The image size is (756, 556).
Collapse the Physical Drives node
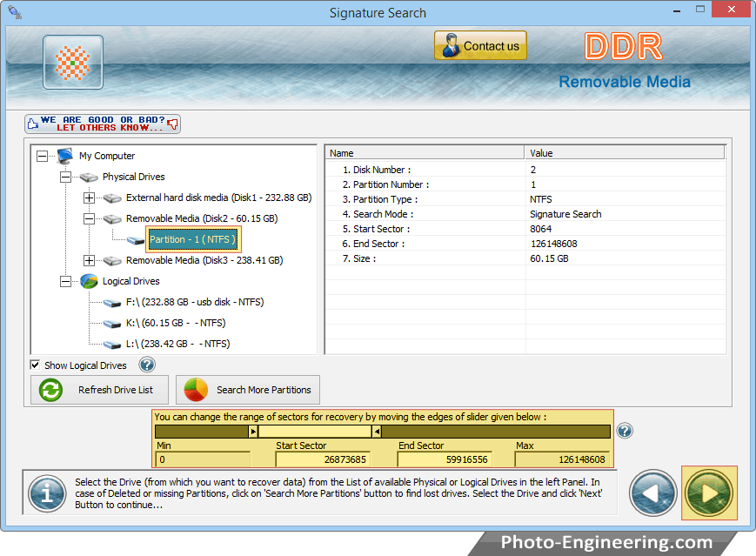pos(65,177)
